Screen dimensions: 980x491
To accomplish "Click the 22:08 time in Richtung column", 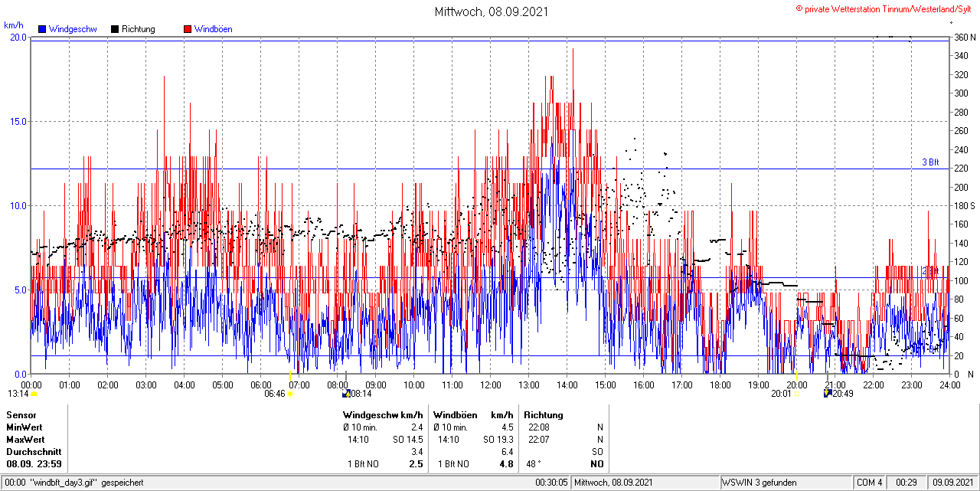I will tap(538, 427).
